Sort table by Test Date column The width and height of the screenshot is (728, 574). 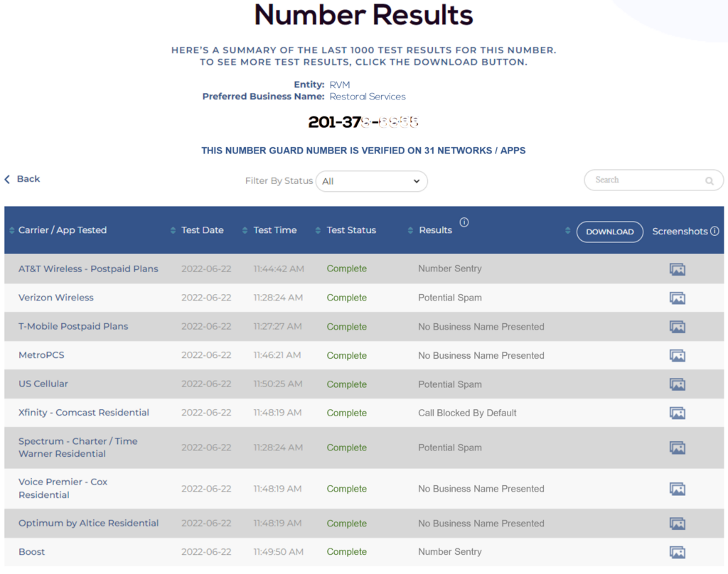tap(202, 230)
